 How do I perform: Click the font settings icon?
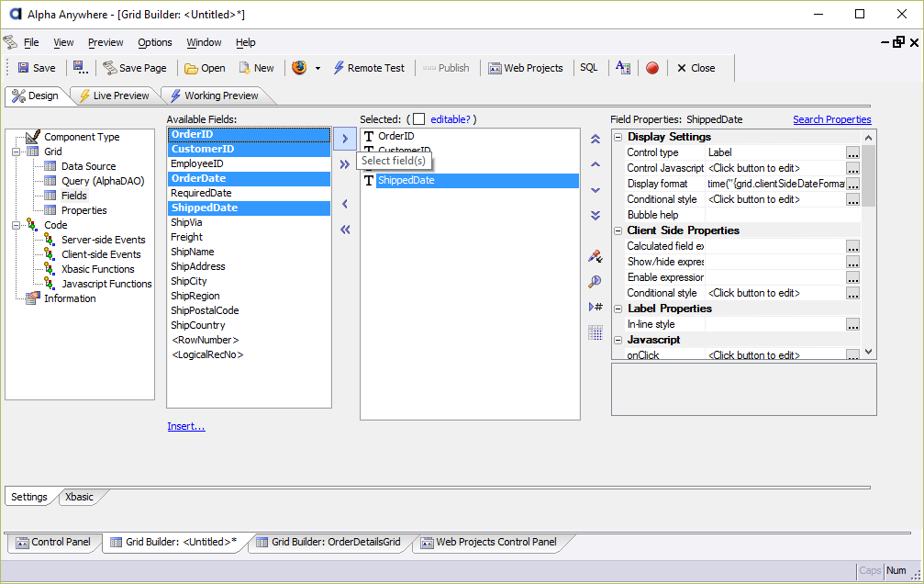[x=623, y=68]
